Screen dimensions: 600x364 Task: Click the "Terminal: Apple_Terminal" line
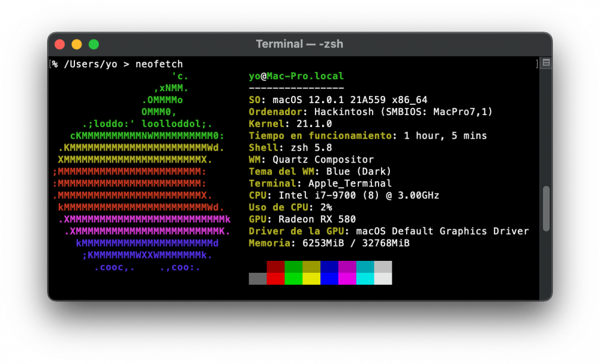(x=320, y=183)
